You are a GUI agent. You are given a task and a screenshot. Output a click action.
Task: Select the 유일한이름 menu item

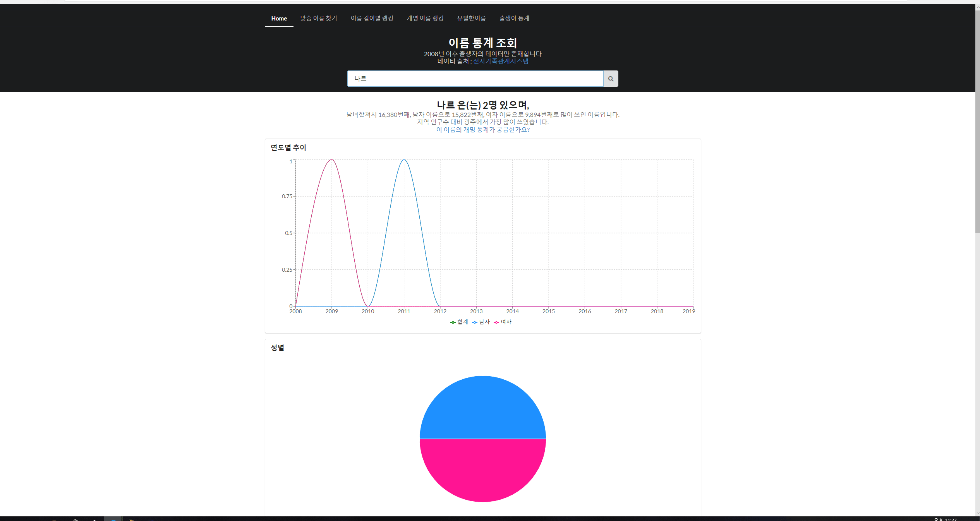click(471, 18)
